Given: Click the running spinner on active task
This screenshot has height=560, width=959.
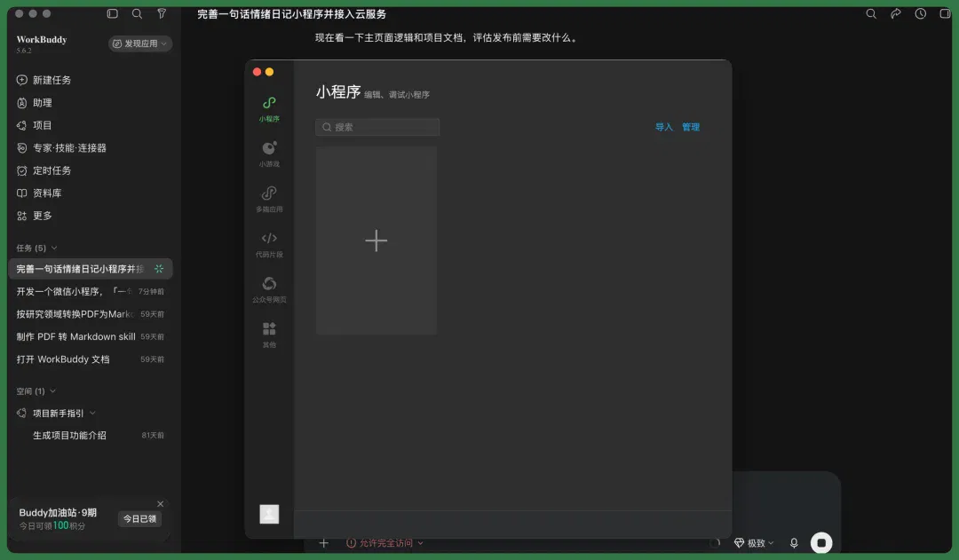Looking at the screenshot, I should coord(159,269).
